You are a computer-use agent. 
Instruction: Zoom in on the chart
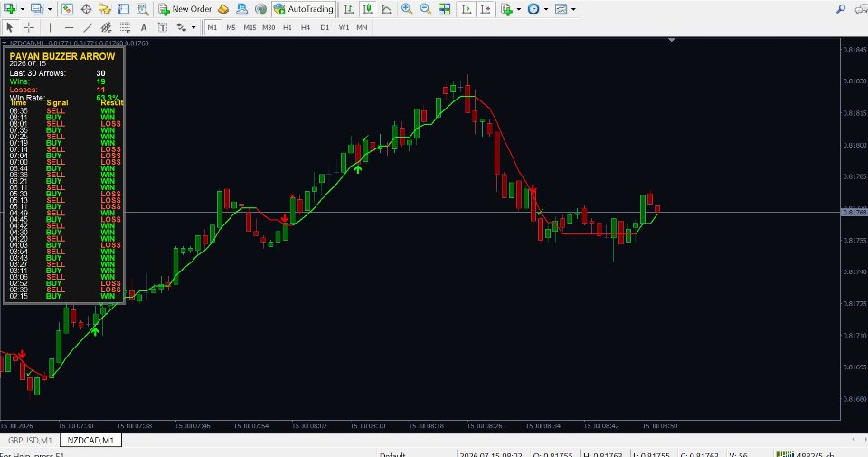click(x=407, y=9)
